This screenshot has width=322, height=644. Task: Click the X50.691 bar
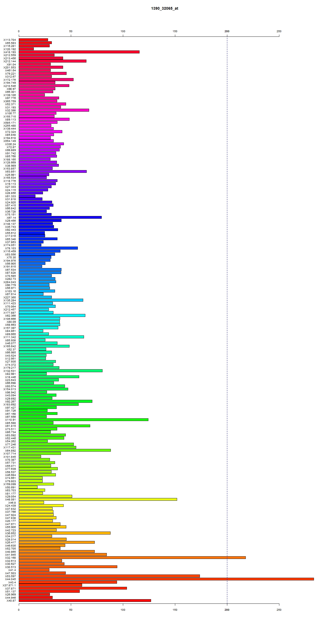[x=28, y=487]
